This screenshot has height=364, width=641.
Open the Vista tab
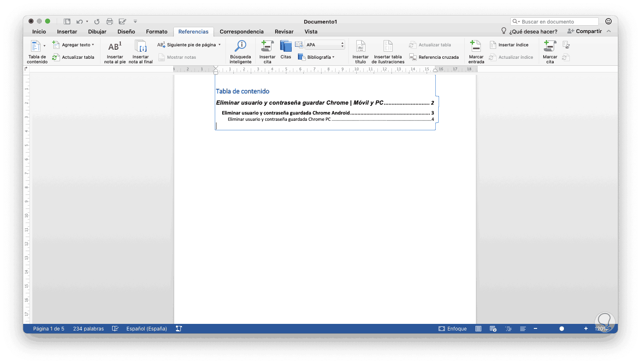pos(311,32)
